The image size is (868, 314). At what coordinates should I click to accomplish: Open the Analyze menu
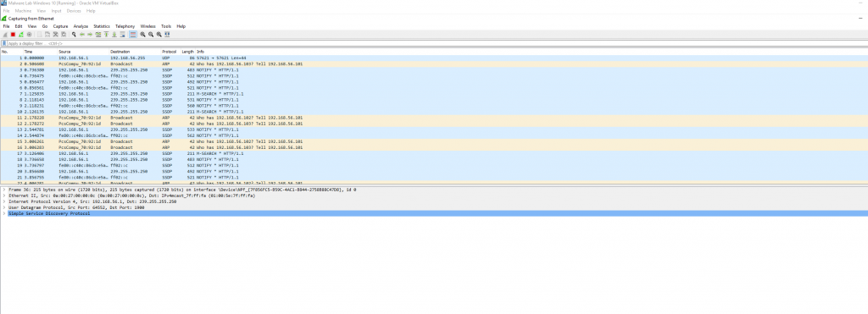[81, 26]
